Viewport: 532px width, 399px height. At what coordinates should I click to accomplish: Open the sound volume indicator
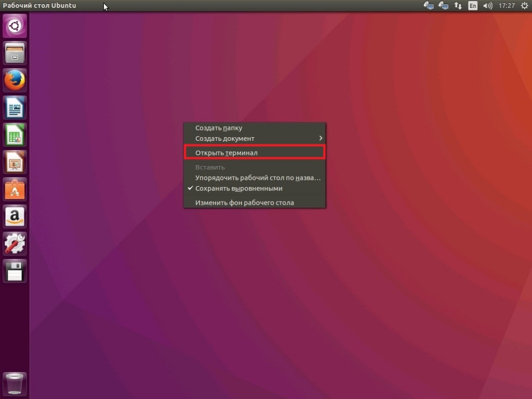[x=487, y=6]
